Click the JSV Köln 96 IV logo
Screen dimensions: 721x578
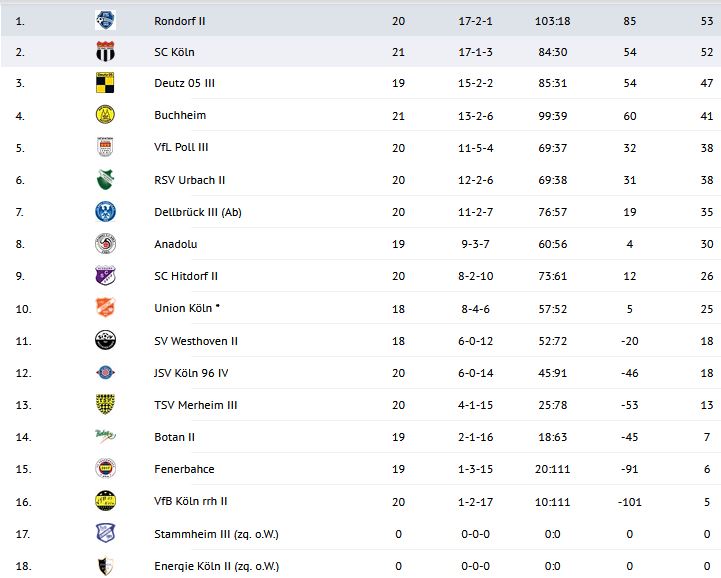tap(105, 373)
